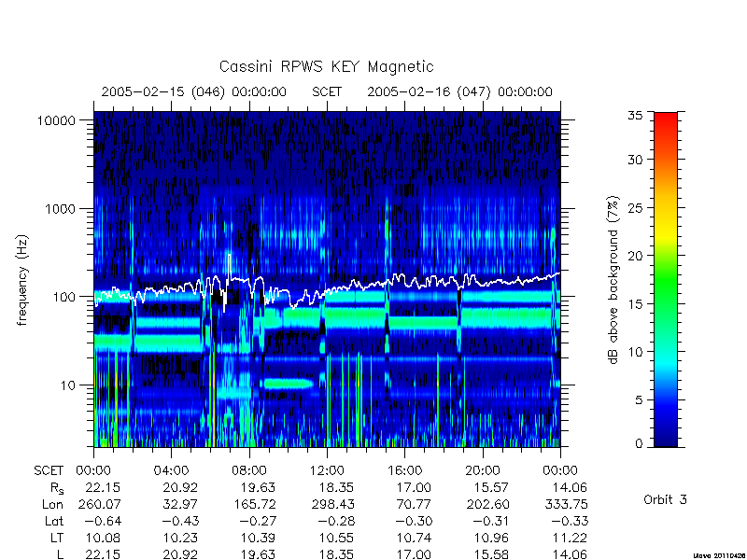Click the LT value 11.22
Screen dimensions: 747x560
[x=570, y=539]
